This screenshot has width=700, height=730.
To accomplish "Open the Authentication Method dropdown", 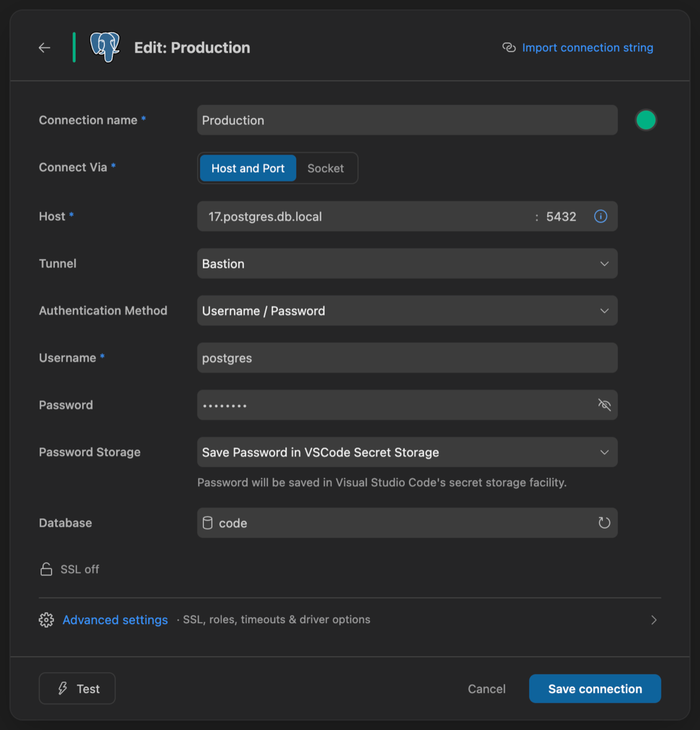I will [x=407, y=311].
